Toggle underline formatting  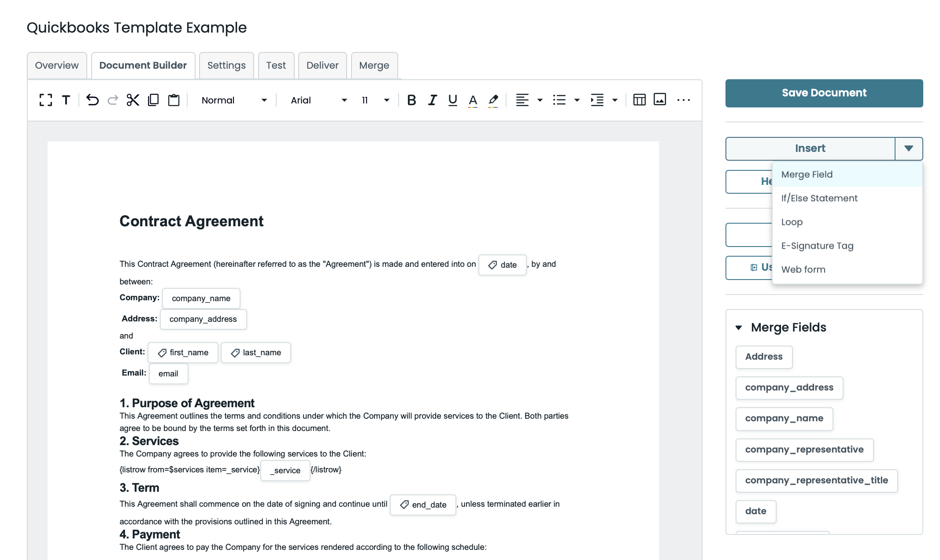[452, 100]
